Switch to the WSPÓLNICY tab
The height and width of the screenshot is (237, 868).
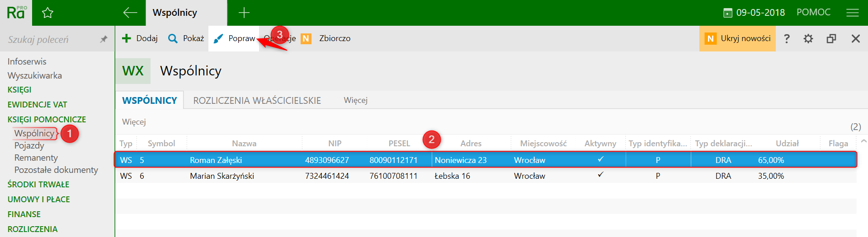150,100
